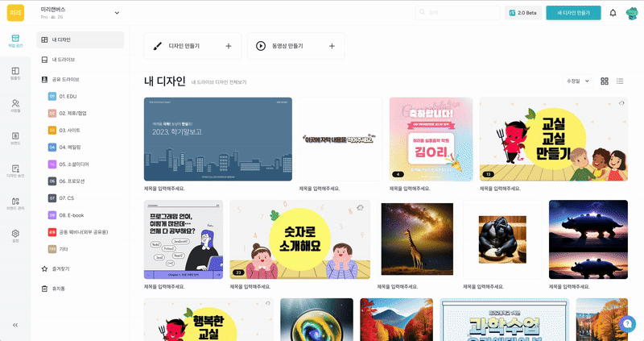Screen dimensions: 644x341
Task: Click the 미리 yellow logo icon
Action: [16, 13]
